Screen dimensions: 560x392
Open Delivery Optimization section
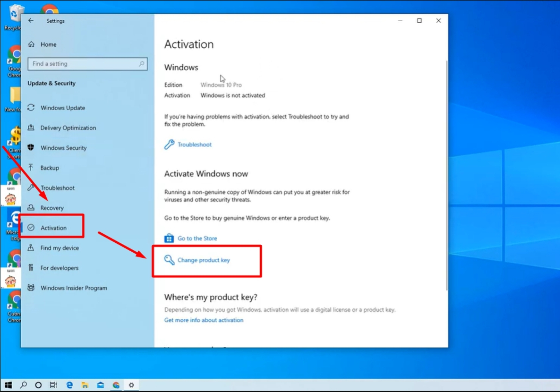(68, 128)
